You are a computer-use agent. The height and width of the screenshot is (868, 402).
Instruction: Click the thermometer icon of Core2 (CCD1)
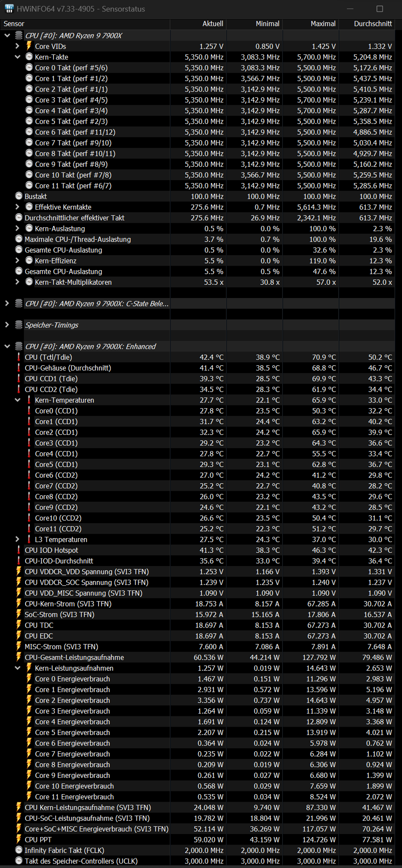pyautogui.click(x=29, y=432)
